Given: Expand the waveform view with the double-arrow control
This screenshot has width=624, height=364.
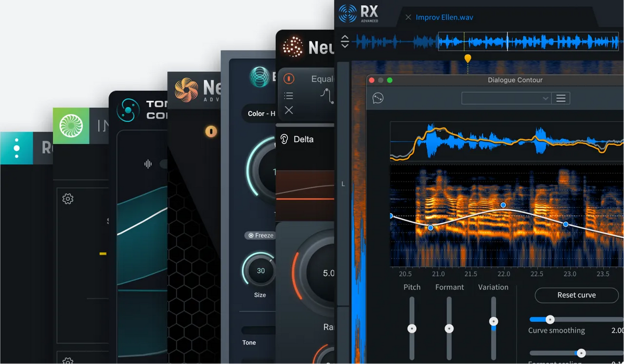Looking at the screenshot, I should tap(345, 41).
